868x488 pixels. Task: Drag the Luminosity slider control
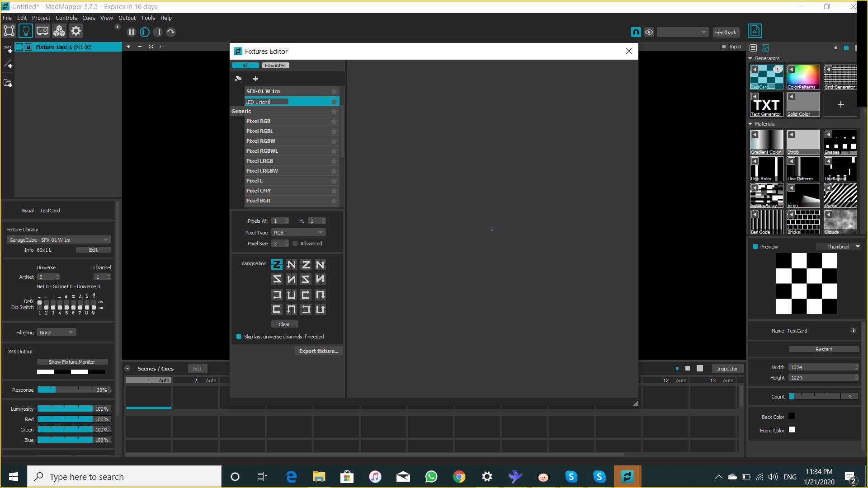tap(65, 409)
